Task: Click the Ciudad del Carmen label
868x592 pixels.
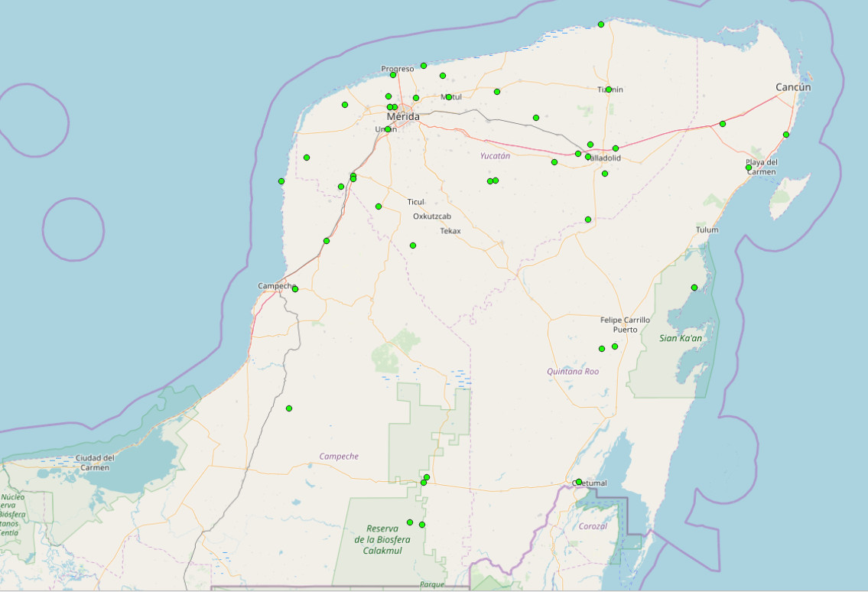Action: (95, 463)
